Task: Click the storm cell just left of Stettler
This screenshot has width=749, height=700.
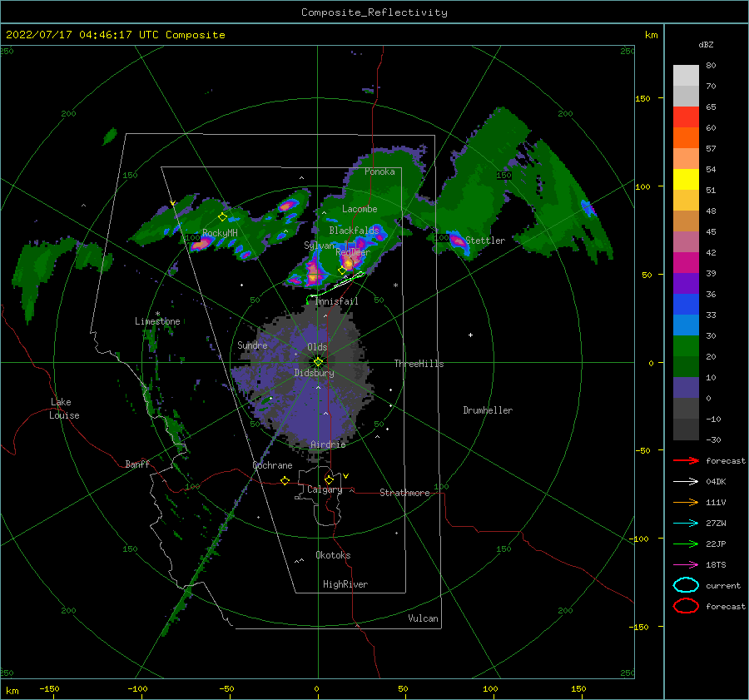Action: pos(457,240)
